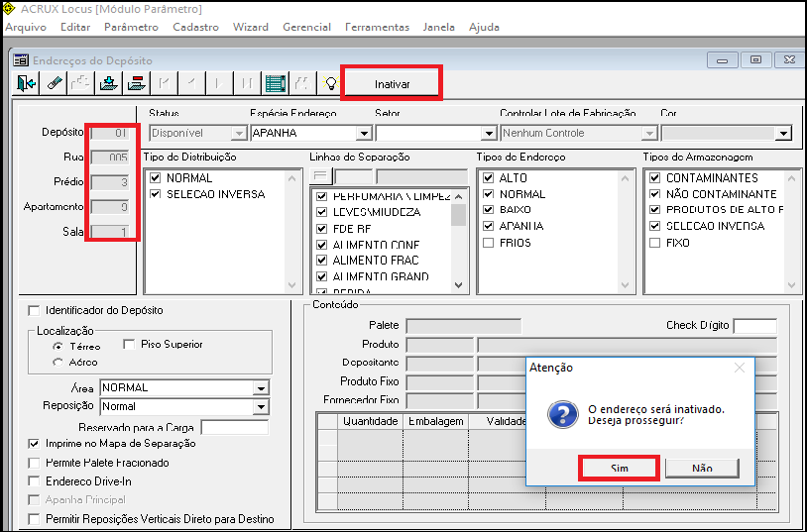Image resolution: width=807 pixels, height=532 pixels.
Task: Click the small button under Linhas de Separação
Action: pos(321,176)
